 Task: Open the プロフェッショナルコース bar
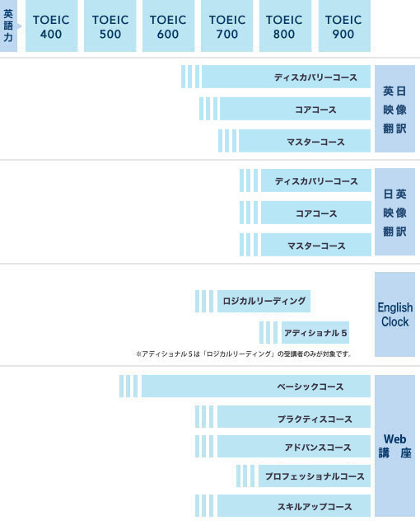(315, 476)
